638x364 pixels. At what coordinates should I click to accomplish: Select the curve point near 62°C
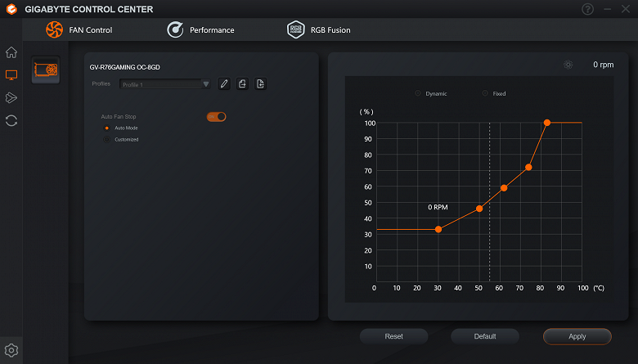pos(504,188)
